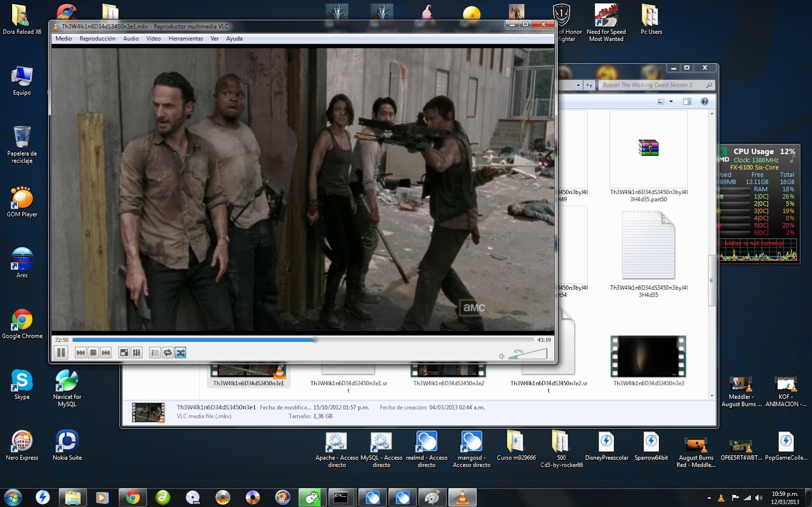Open the Ver menu in VLC
The width and height of the screenshot is (812, 507).
[x=214, y=39]
